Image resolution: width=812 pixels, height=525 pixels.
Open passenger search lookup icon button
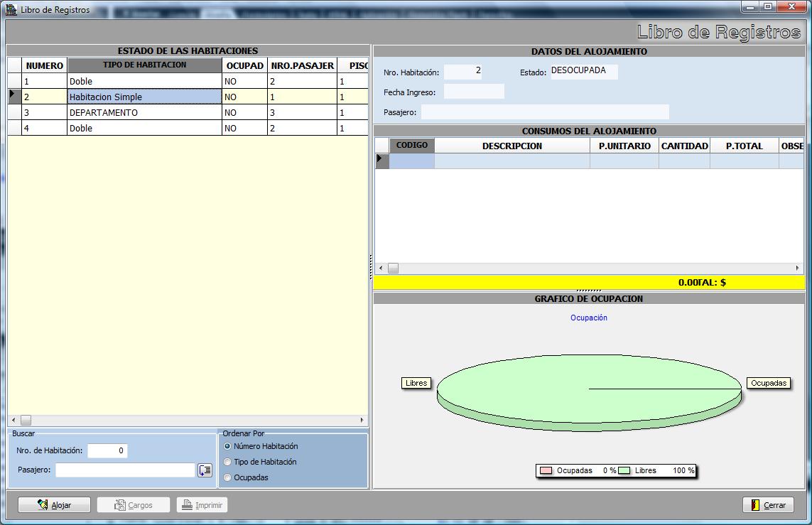point(205,470)
